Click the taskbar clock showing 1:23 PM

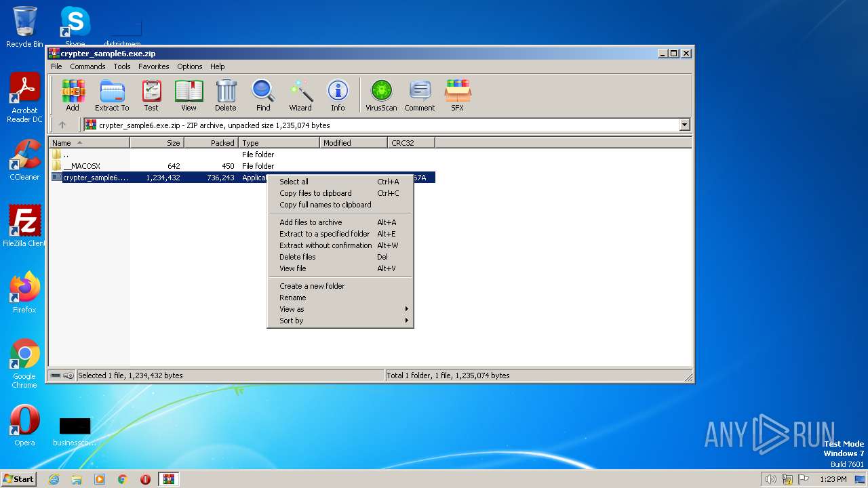pyautogui.click(x=833, y=479)
